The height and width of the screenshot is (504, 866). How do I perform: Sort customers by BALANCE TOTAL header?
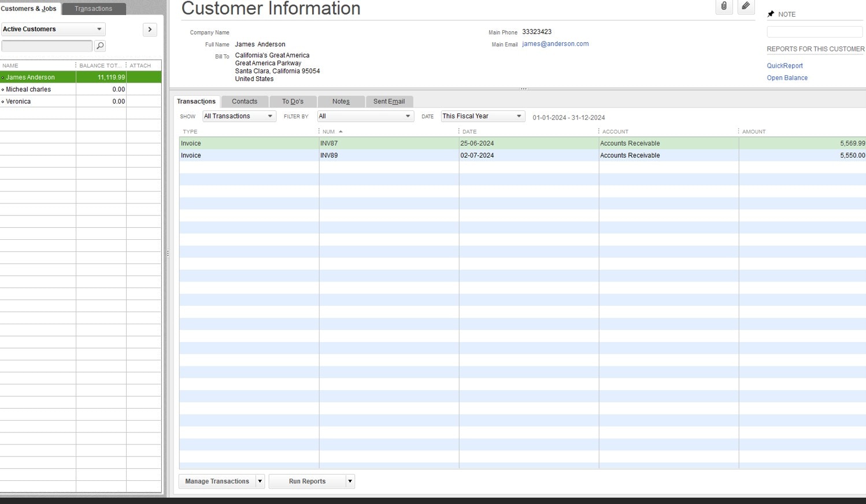tap(101, 65)
